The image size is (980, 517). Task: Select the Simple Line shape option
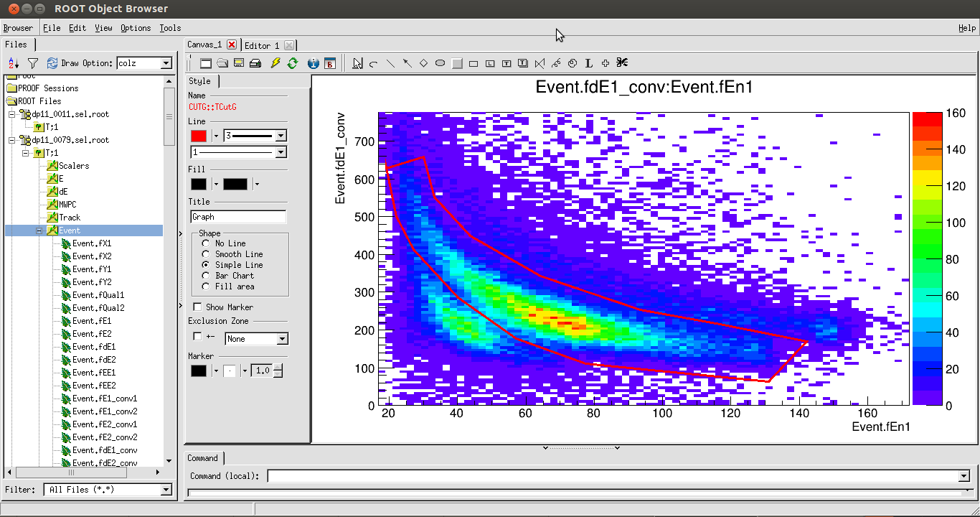click(206, 265)
